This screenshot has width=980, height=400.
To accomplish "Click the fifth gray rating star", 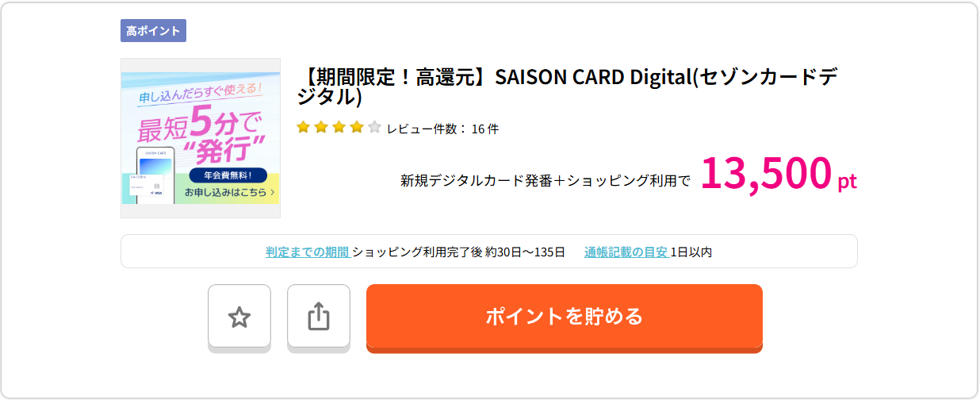I will (374, 128).
